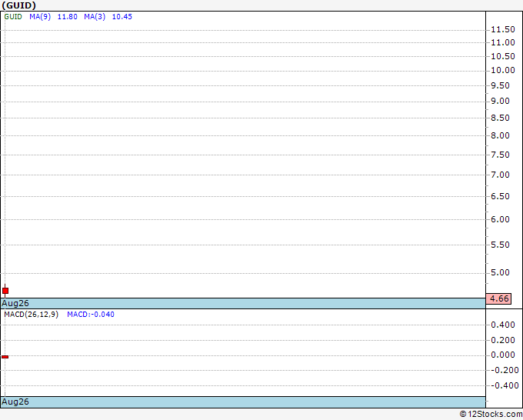Screen dimensions: 523x420
Task: Click the MA(3) legend label
Action: pos(95,17)
